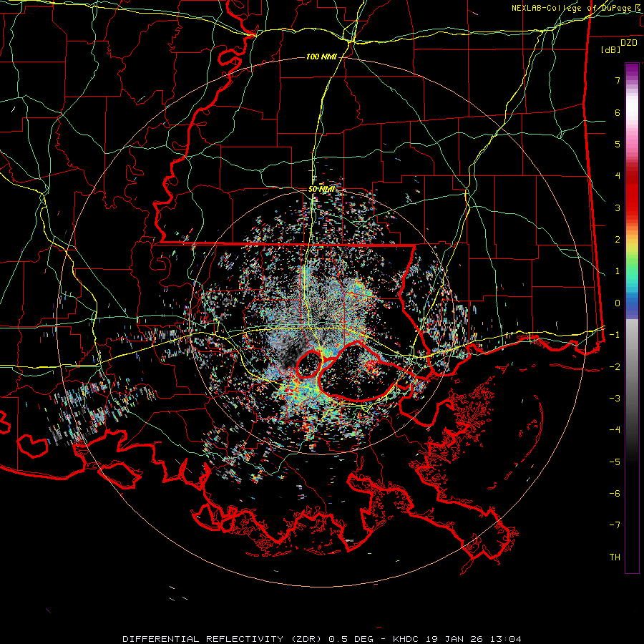
Task: Click the -7 value on the color scale
Action: pos(615,525)
